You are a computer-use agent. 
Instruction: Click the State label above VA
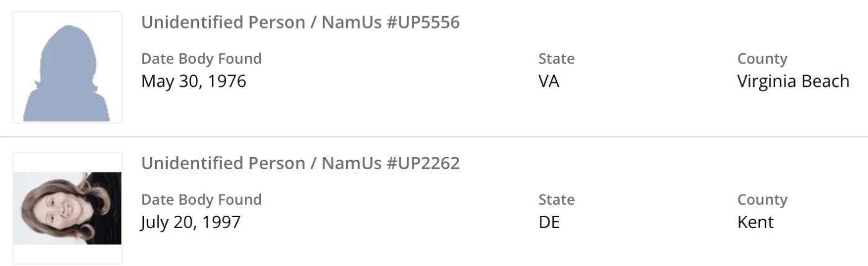pos(556,59)
